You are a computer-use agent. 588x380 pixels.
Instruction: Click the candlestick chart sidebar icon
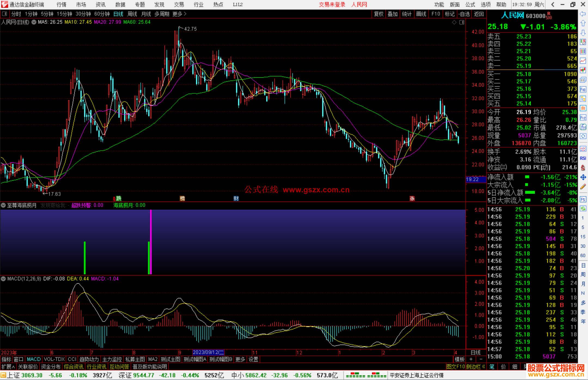[x=583, y=70]
